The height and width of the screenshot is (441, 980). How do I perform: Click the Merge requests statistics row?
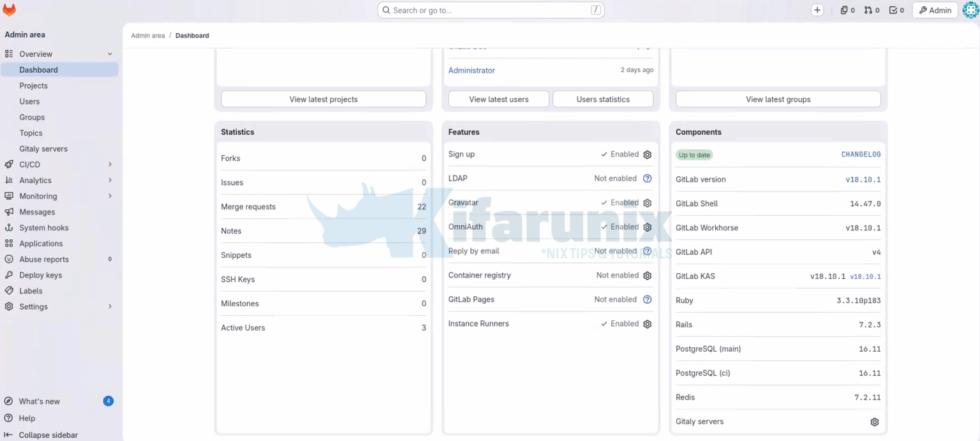(323, 207)
